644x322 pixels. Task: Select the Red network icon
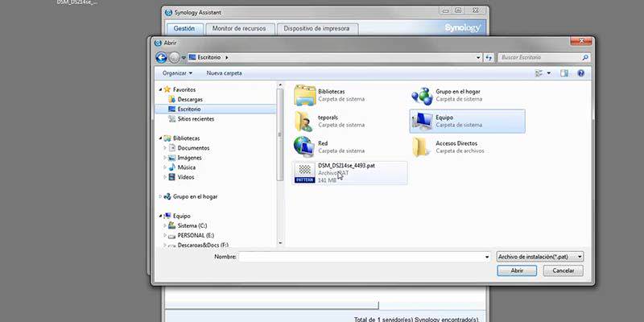pos(304,147)
